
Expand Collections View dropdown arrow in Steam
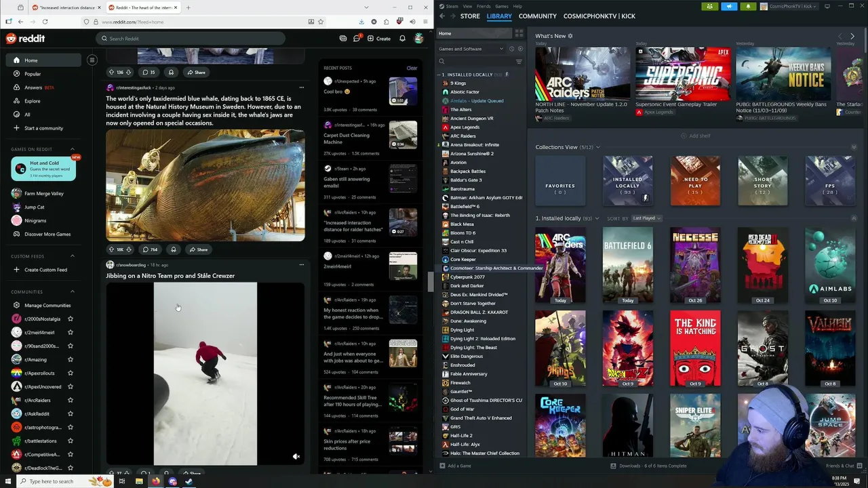click(x=597, y=147)
